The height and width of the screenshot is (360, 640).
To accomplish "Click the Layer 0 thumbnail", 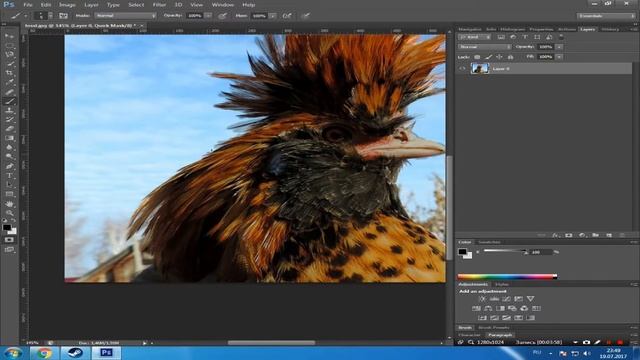I will [x=480, y=69].
